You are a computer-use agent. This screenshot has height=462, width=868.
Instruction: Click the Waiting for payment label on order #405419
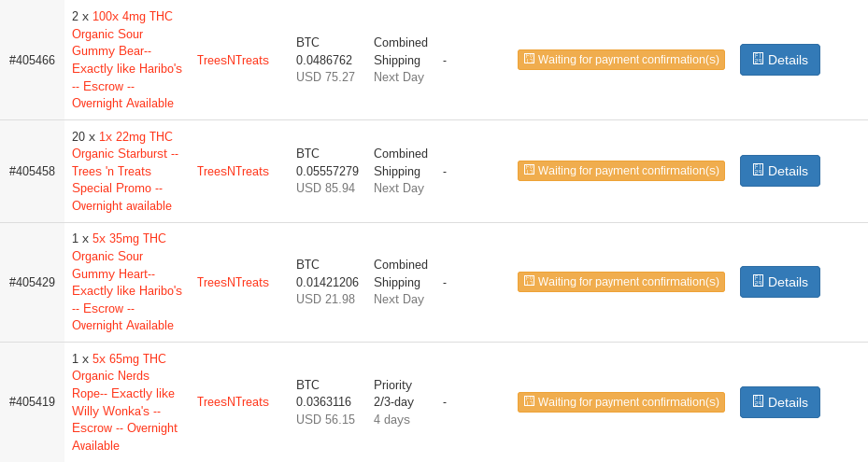coord(621,402)
